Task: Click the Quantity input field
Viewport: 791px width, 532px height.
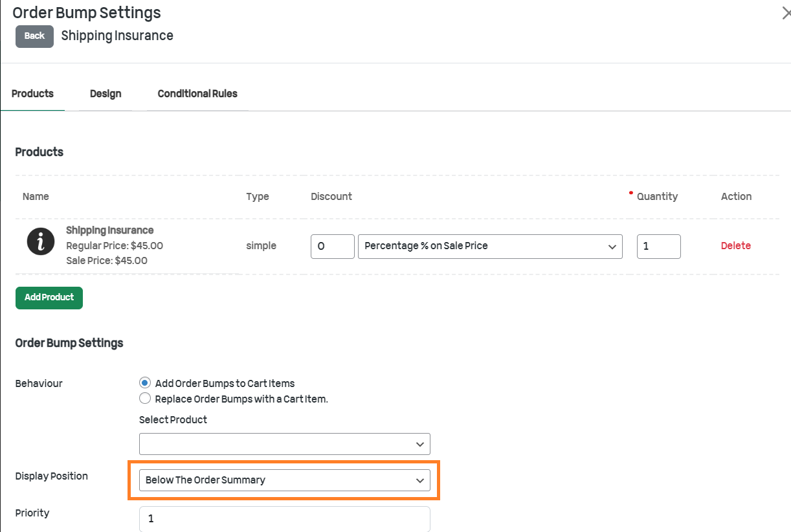Action: (658, 247)
